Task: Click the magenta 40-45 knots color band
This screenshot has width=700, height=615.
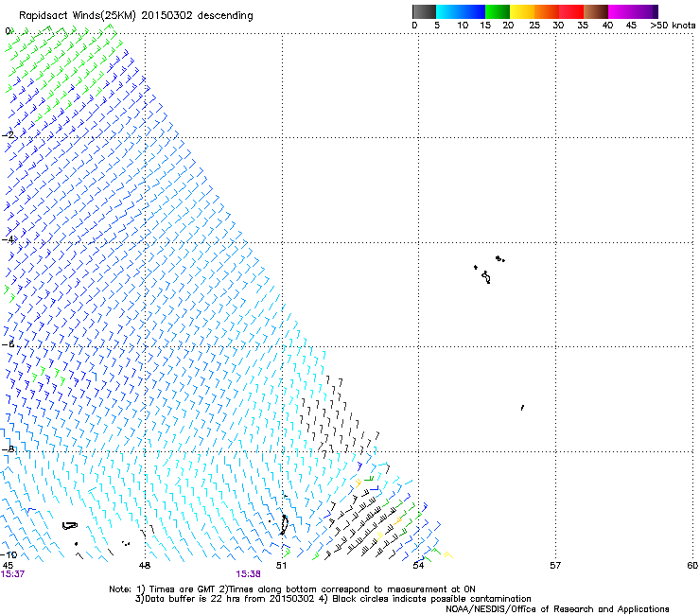Action: (x=621, y=11)
